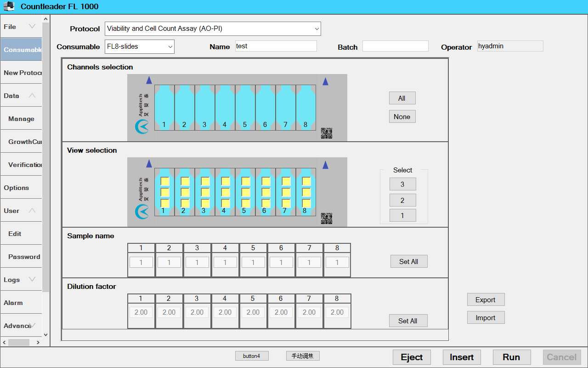Toggle middle view square of channel 7
Image resolution: width=588 pixels, height=368 pixels.
[286, 192]
